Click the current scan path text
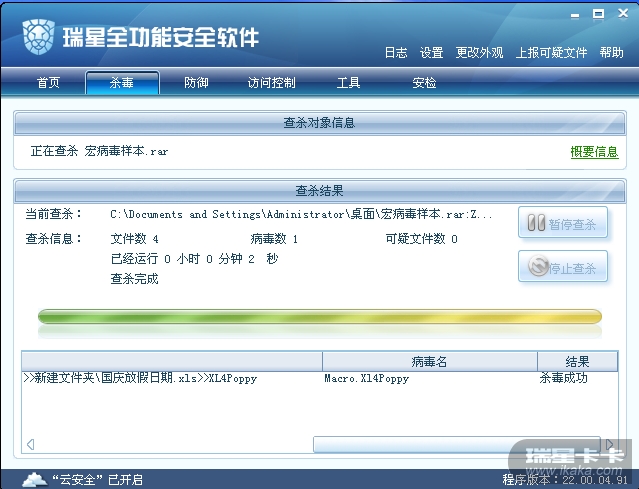Screen dimensions: 639x489 coord(301,214)
